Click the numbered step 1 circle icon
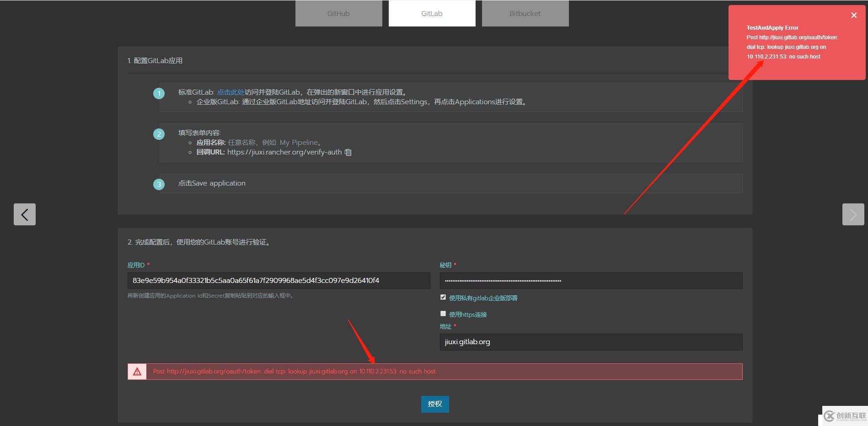This screenshot has width=868, height=426. (x=159, y=93)
